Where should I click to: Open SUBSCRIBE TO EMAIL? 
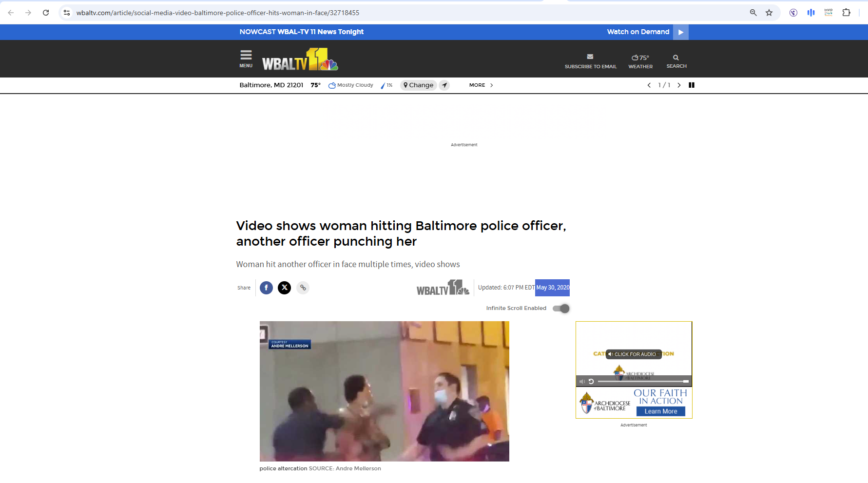point(590,60)
